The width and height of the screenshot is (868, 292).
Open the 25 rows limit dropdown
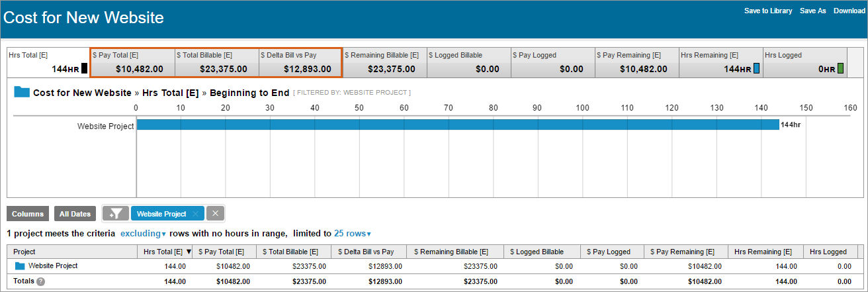tap(352, 234)
